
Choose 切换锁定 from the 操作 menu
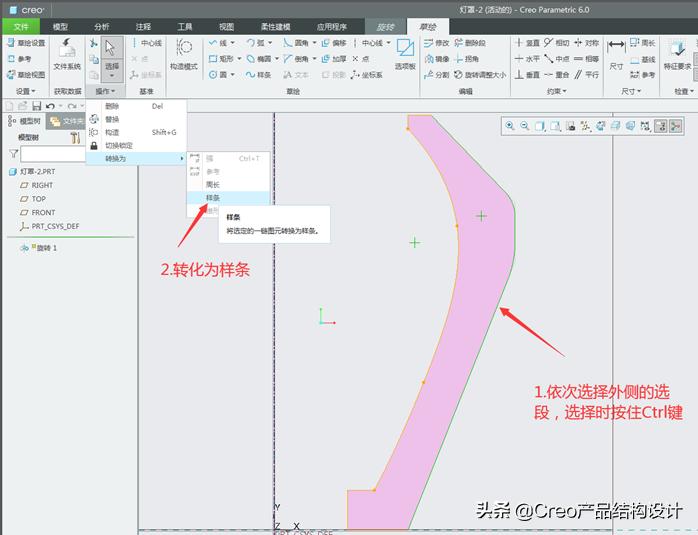(136, 146)
